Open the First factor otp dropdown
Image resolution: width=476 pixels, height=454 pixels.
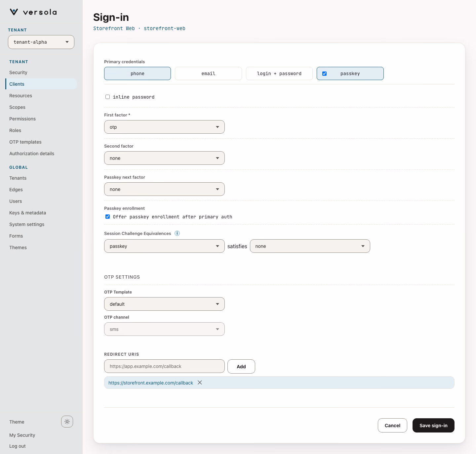tap(164, 127)
